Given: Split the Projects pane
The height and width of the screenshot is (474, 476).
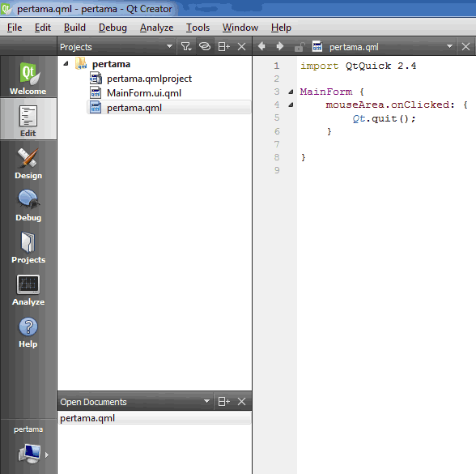Looking at the screenshot, I should pos(224,47).
